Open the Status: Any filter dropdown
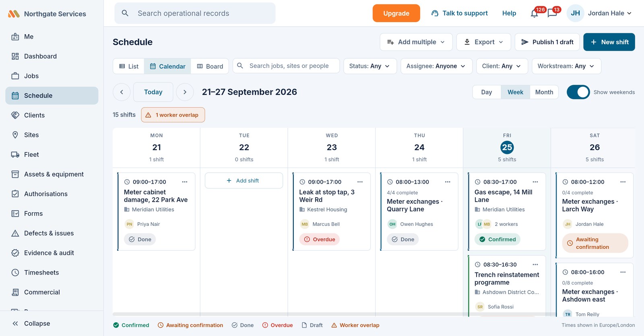 [x=370, y=66]
